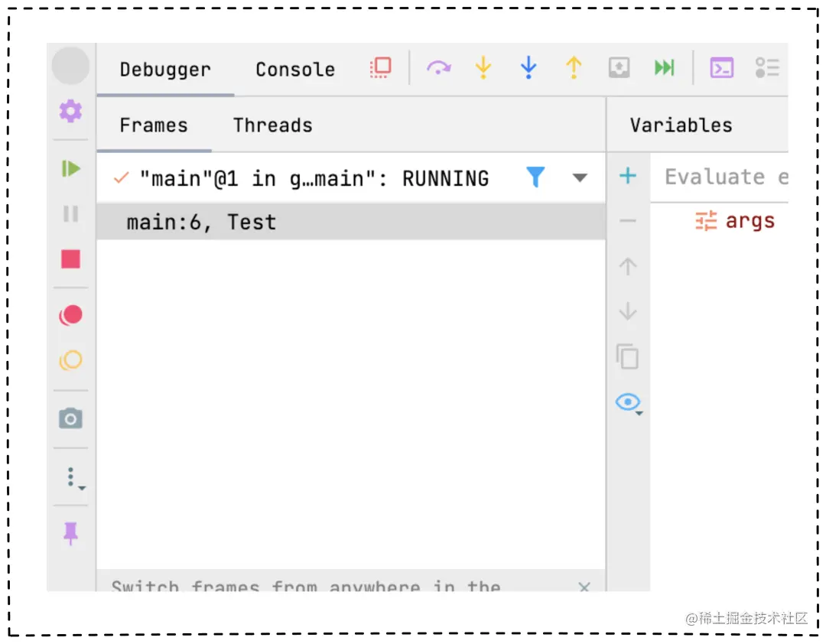Screen dimensions: 826x644
Task: Stop the debug session with red square
Action: pyautogui.click(x=70, y=259)
